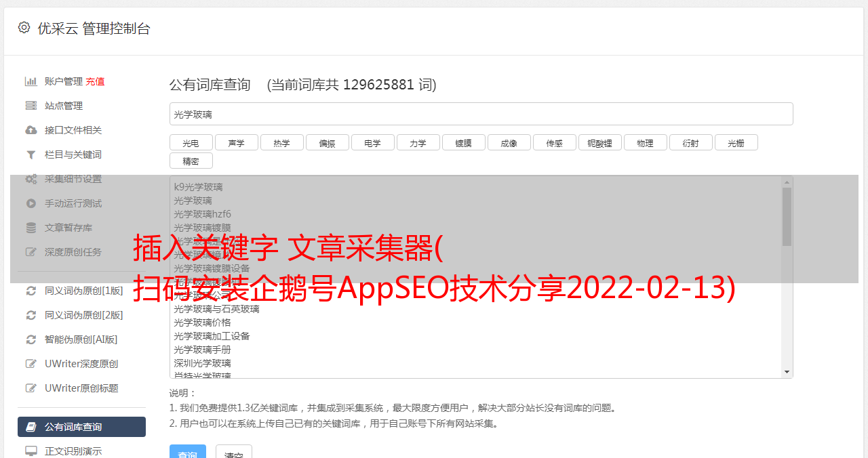Click the edit icon for 深度原创任务
This screenshot has height=458, width=868.
pos(31,252)
